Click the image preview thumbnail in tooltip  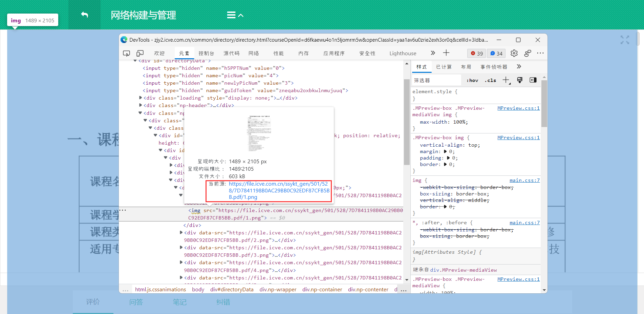point(259,133)
